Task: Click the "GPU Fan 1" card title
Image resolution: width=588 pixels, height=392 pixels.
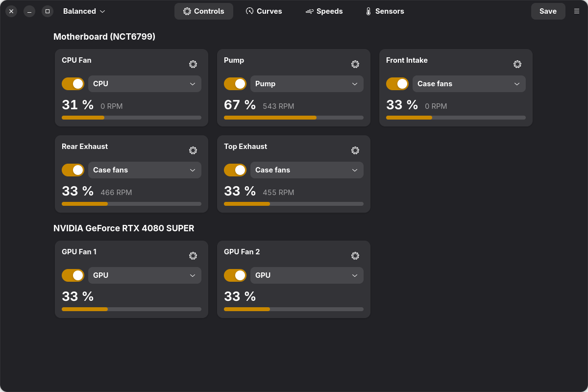Action: [x=79, y=252]
